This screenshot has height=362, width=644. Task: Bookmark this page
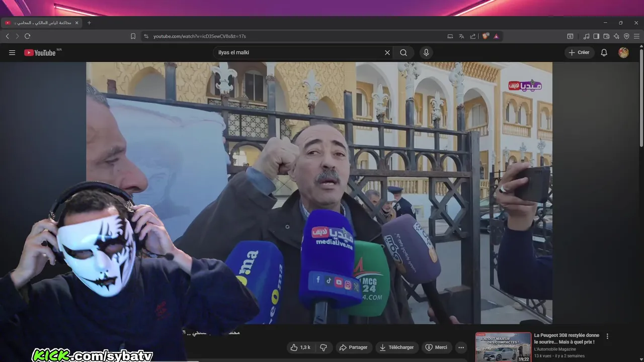tap(133, 36)
